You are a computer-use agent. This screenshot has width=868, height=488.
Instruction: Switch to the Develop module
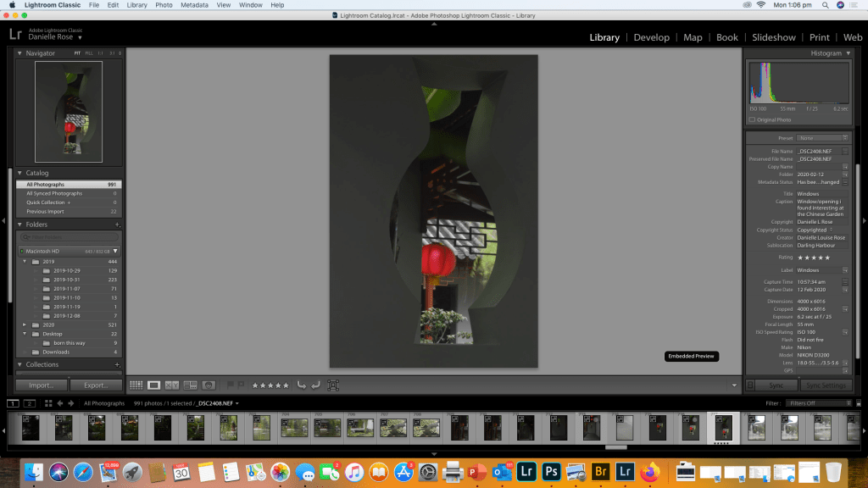(x=651, y=37)
